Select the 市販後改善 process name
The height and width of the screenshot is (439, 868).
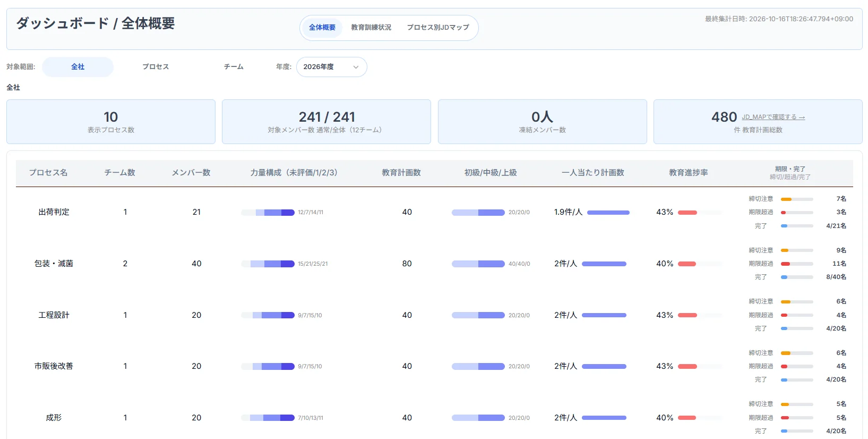(x=54, y=366)
